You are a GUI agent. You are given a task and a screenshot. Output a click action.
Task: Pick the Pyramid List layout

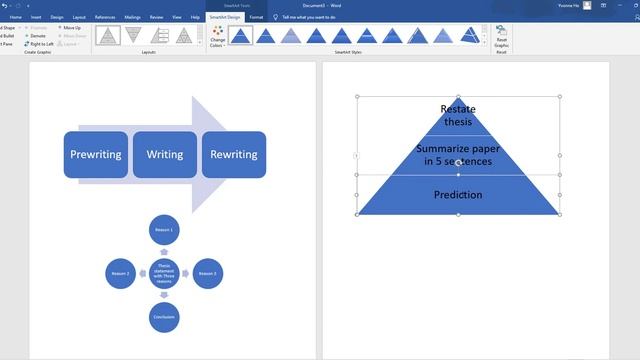coord(159,35)
